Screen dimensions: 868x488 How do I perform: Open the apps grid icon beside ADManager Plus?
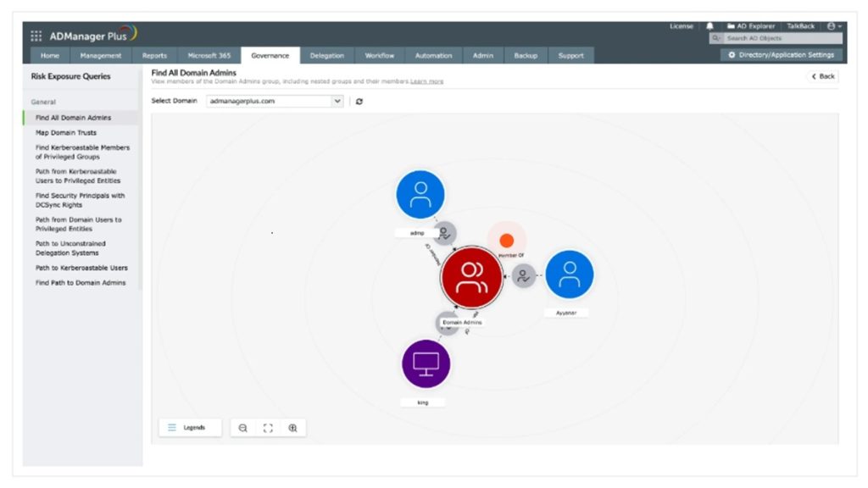[36, 36]
